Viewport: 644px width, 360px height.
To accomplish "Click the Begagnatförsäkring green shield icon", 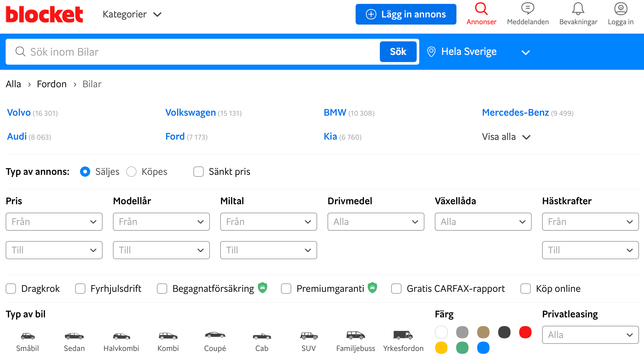I will [262, 288].
